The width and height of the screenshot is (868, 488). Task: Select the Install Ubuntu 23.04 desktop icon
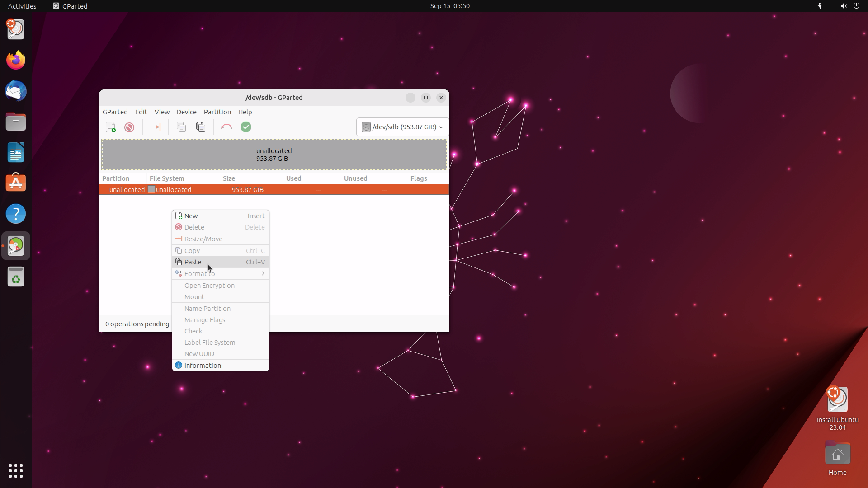837,408
